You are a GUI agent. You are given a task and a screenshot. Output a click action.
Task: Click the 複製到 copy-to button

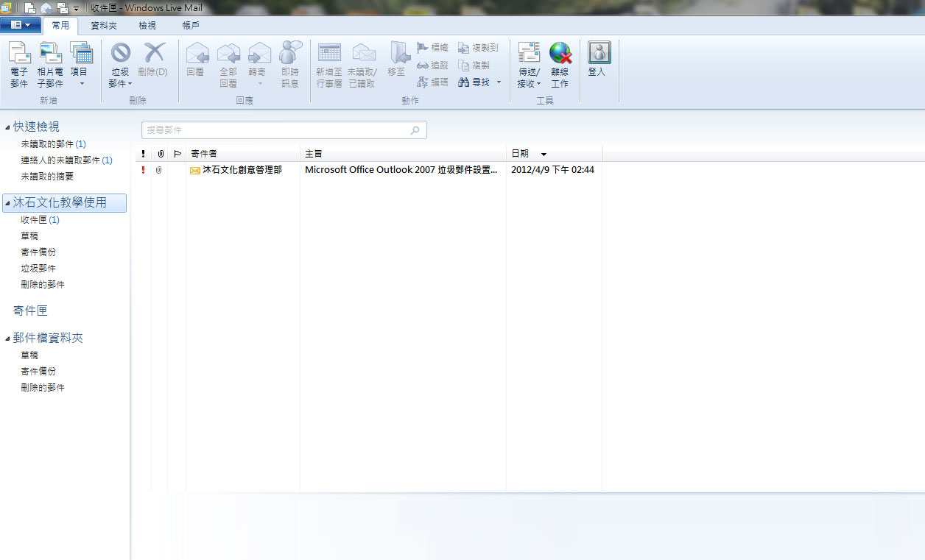[x=479, y=48]
